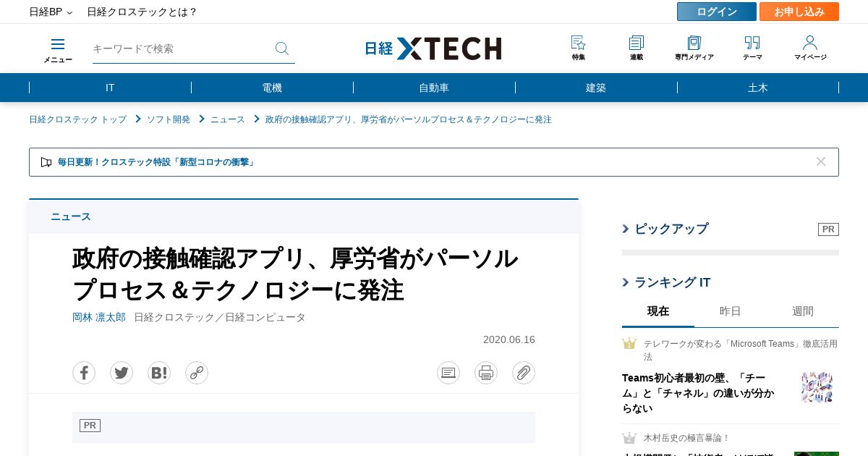Screen dimensions: 868x456
Task: Click the flag icon in the notice banner
Action: pos(46,162)
